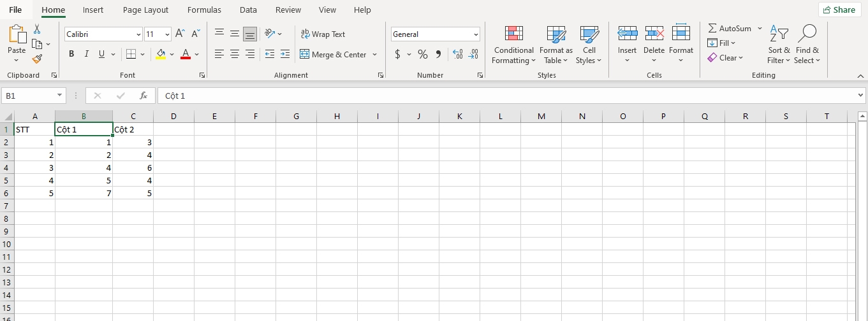
Task: Open Conditional Formatting menu
Action: coord(513,45)
